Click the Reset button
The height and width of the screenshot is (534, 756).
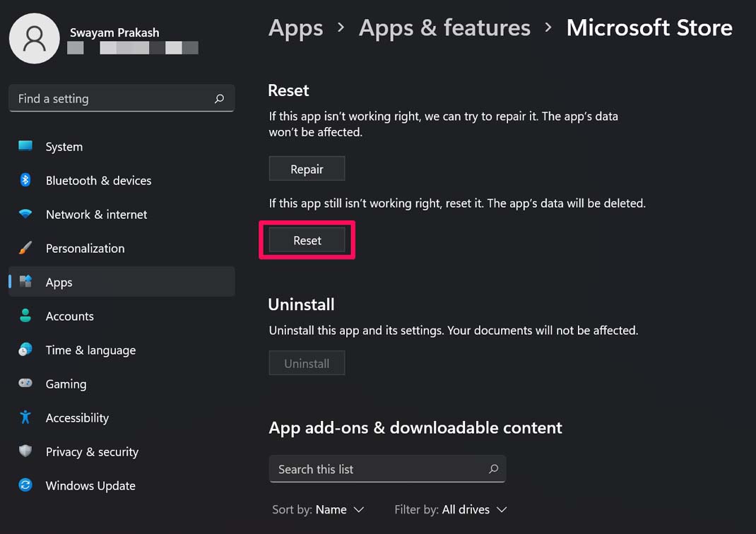pyautogui.click(x=307, y=240)
